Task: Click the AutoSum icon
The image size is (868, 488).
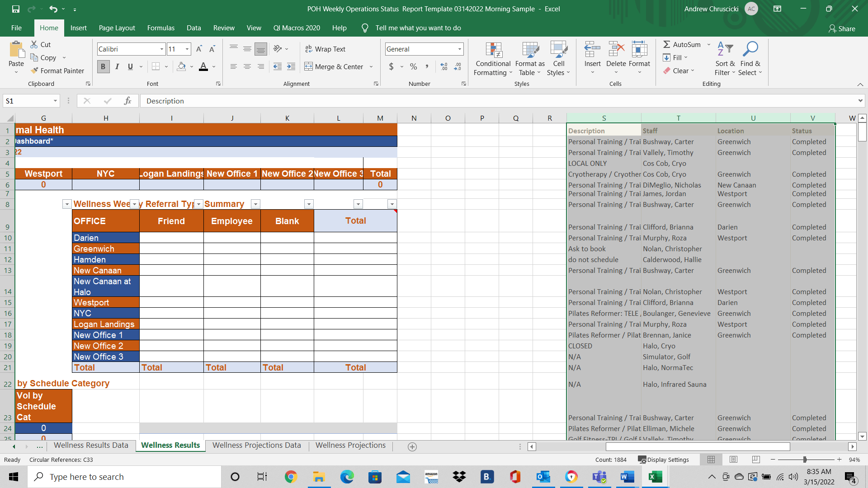Action: pyautogui.click(x=667, y=44)
